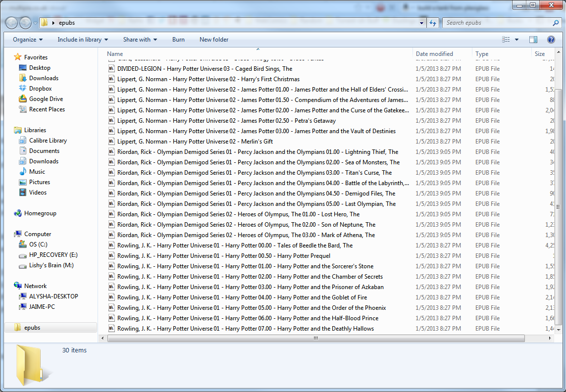This screenshot has width=566, height=392.
Task: Click the epub icon for Demigod Files
Action: click(x=111, y=194)
